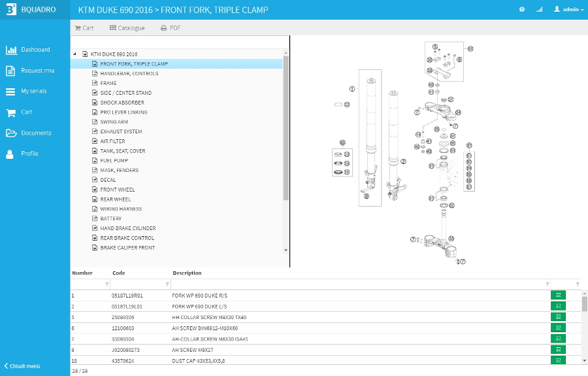This screenshot has height=376, width=588.
Task: Click Chiudi menù to collapse sidebar
Action: pos(22,366)
